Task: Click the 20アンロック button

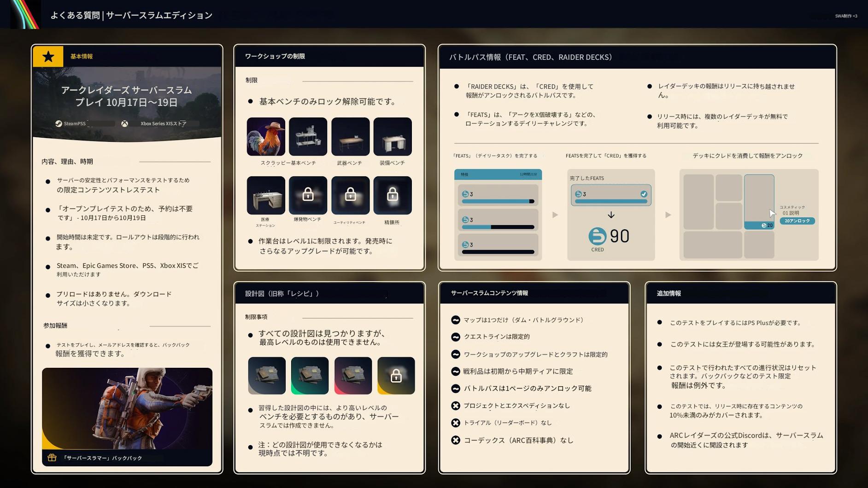Action: pyautogui.click(x=798, y=221)
